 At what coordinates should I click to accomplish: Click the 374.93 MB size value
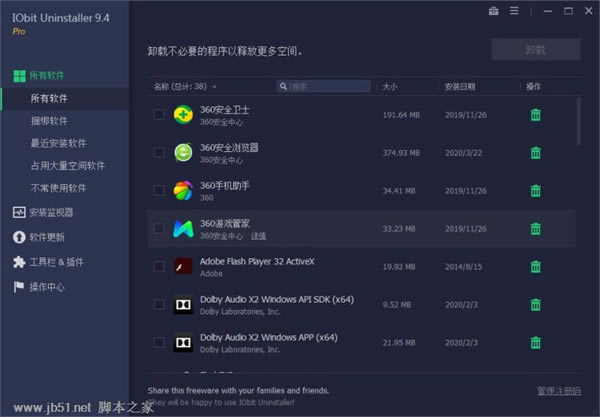pyautogui.click(x=401, y=153)
